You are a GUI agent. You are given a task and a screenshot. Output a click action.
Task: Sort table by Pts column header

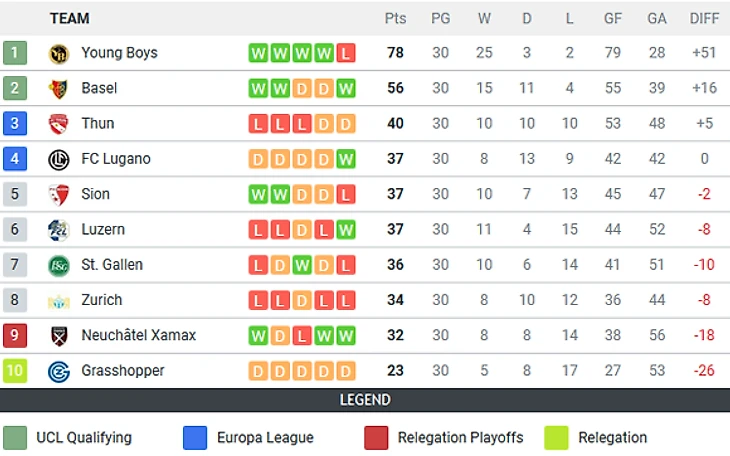click(395, 18)
